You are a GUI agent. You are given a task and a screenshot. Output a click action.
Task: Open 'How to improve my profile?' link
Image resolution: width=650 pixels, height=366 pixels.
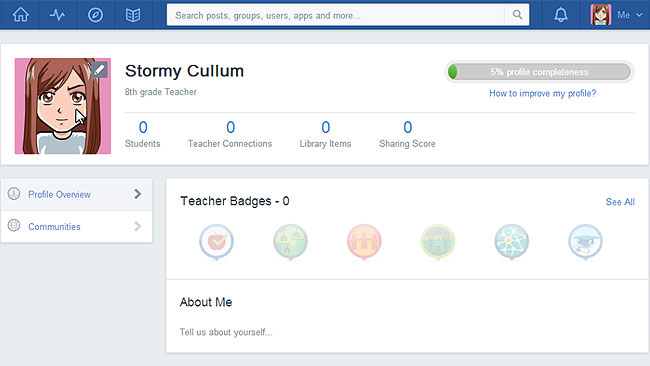(x=542, y=94)
